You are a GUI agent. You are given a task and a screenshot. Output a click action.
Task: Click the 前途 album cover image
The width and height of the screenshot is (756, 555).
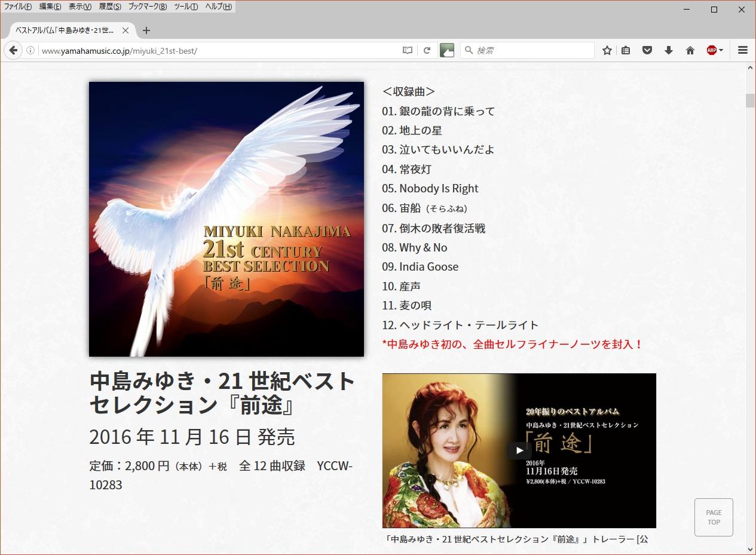point(227,219)
